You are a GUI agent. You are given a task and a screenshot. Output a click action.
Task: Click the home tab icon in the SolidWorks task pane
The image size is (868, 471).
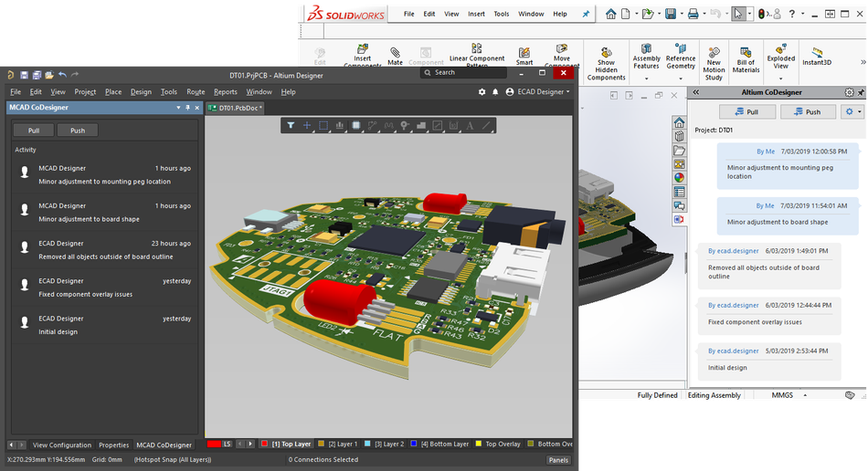click(679, 122)
